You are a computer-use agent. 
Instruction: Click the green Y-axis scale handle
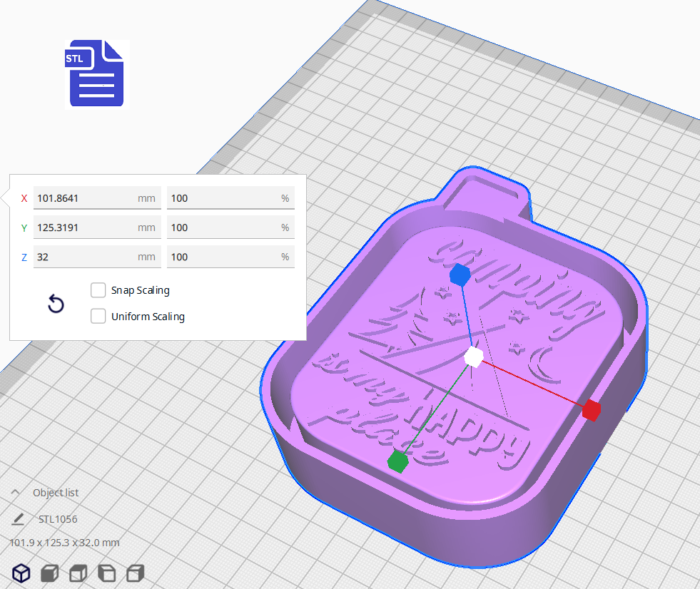coord(397,461)
